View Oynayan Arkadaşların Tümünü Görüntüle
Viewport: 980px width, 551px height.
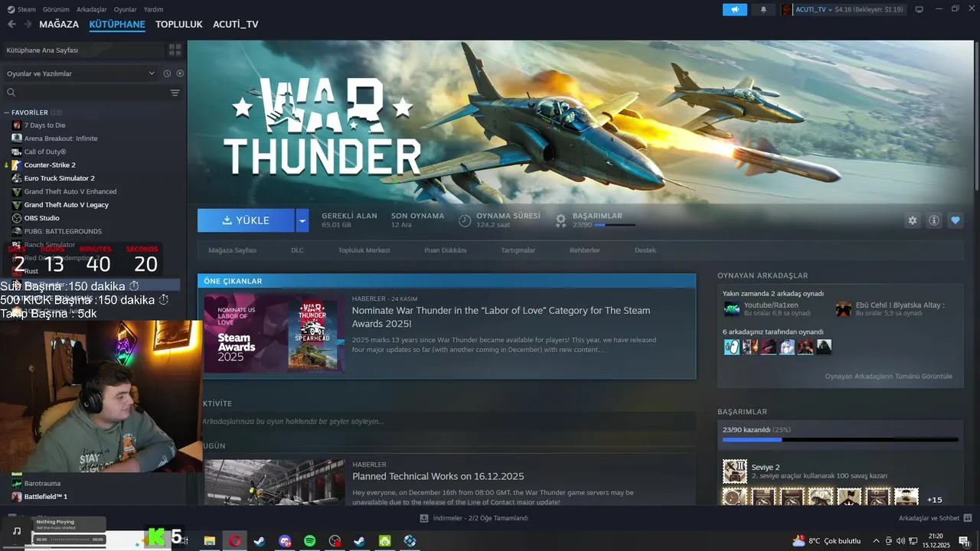(888, 377)
